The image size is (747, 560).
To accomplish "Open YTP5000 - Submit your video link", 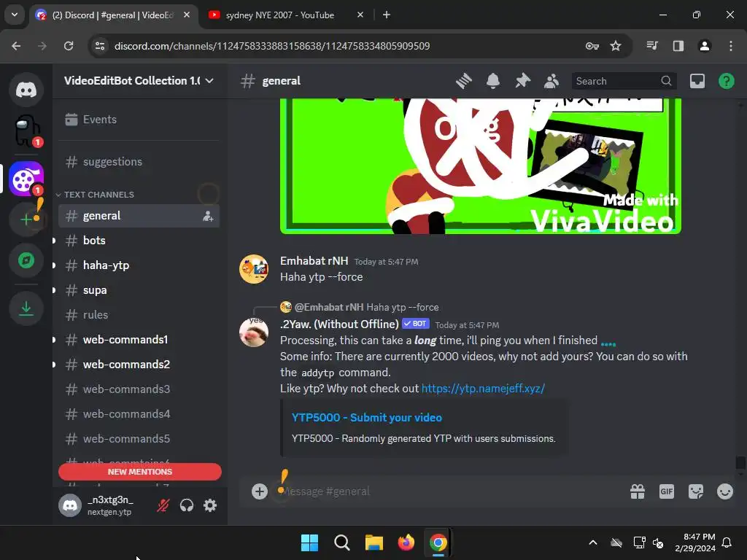I will pos(367,418).
